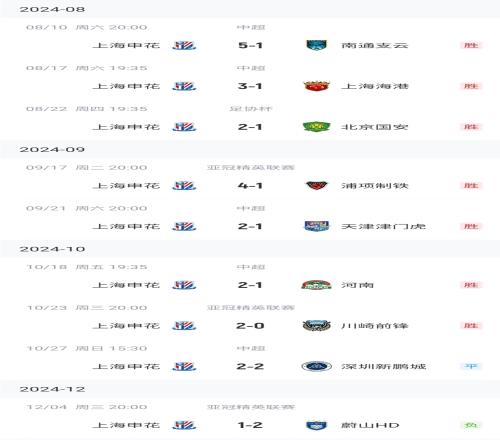Open the 3-1 score against 上海海港
Screen dimensions: 500x440
pyautogui.click(x=250, y=86)
